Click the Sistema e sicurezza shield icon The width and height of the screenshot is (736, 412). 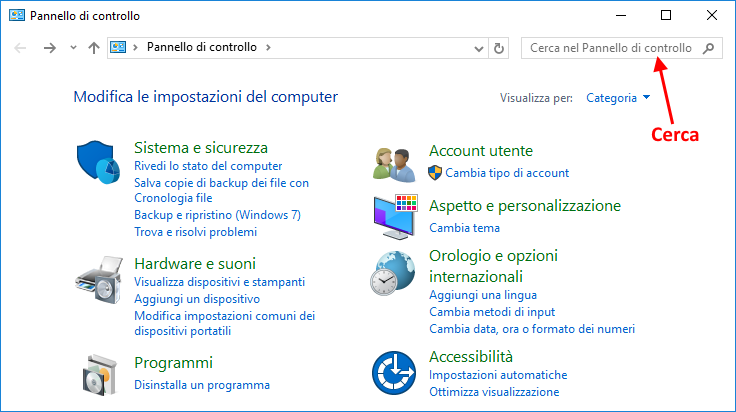pyautogui.click(x=98, y=162)
